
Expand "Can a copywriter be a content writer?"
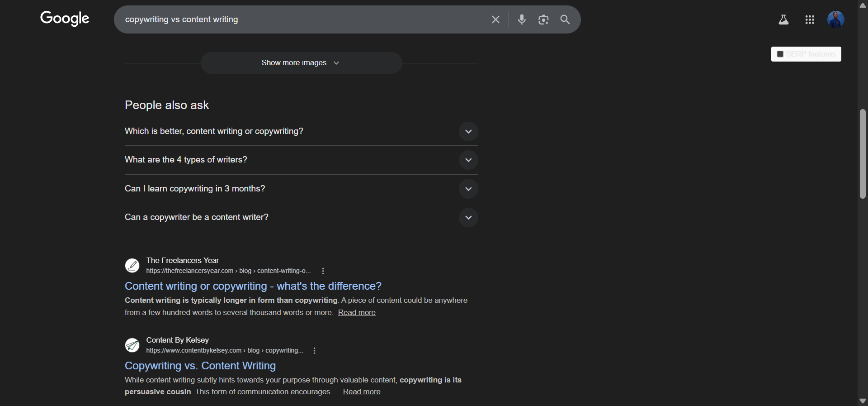pyautogui.click(x=302, y=217)
